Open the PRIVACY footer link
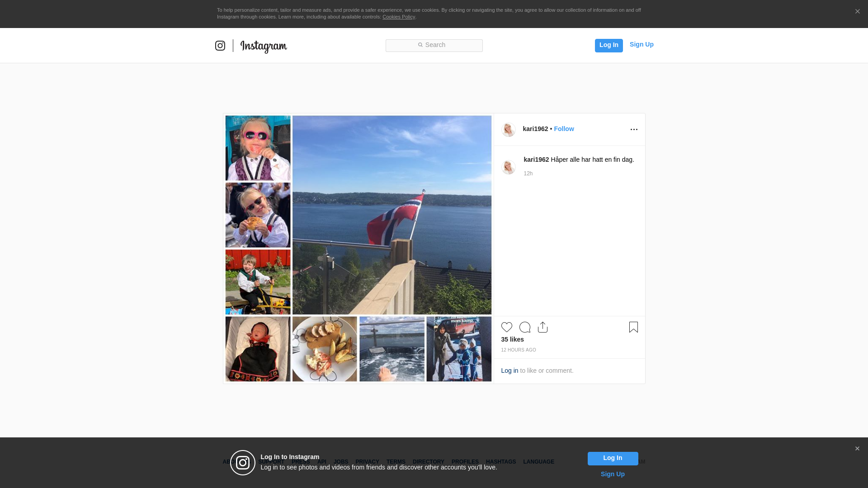Image resolution: width=868 pixels, height=488 pixels. [x=367, y=462]
